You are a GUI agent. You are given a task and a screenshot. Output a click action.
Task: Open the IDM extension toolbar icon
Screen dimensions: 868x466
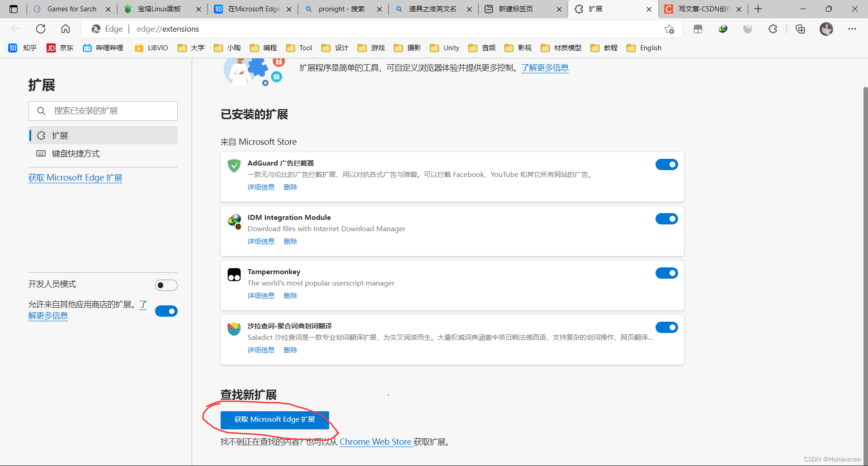[x=723, y=29]
